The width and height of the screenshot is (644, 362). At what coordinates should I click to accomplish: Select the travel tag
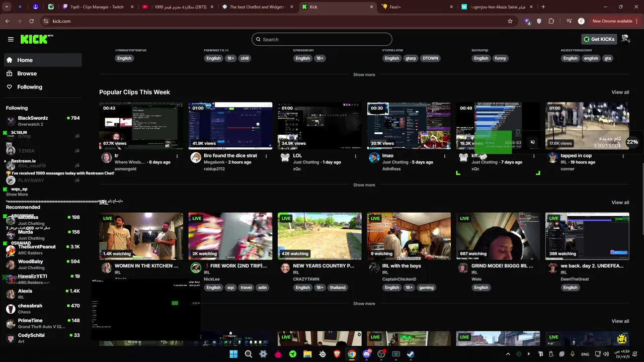click(x=246, y=288)
